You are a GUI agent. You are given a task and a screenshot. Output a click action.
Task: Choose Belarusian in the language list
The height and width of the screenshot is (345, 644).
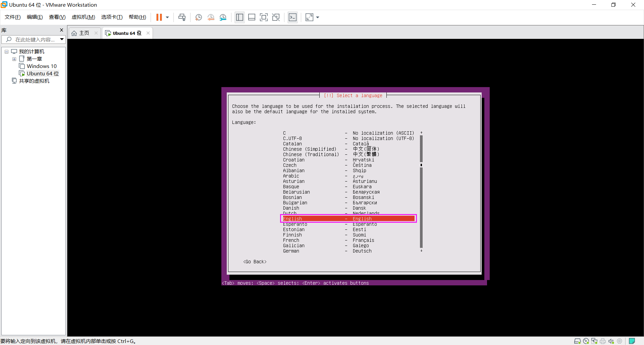point(348,192)
